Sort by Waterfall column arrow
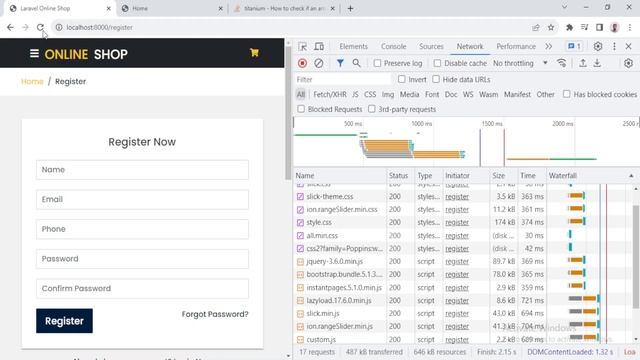The width and height of the screenshot is (640, 360). pos(631,176)
